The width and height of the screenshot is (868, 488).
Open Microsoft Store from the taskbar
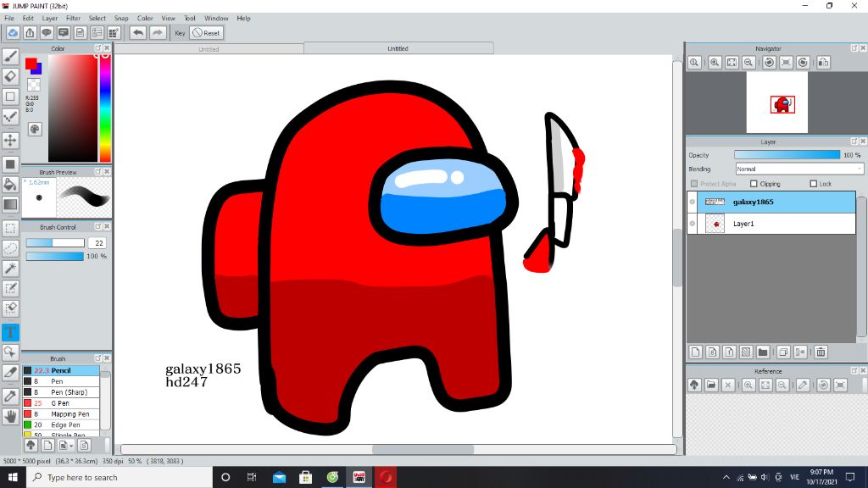pos(305,477)
